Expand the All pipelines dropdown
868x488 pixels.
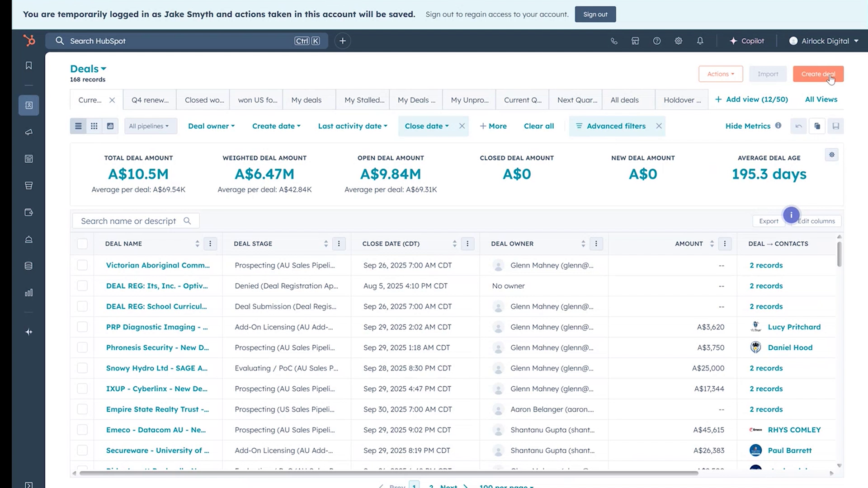(150, 126)
